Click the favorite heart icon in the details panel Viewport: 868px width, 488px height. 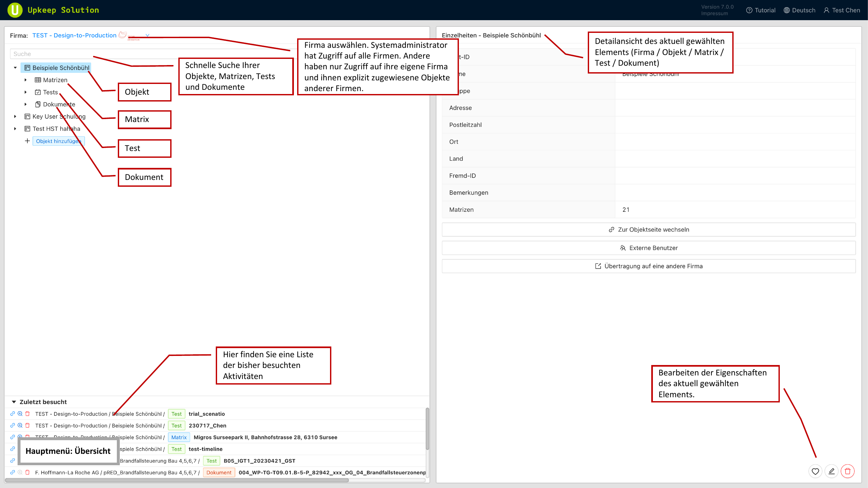815,471
